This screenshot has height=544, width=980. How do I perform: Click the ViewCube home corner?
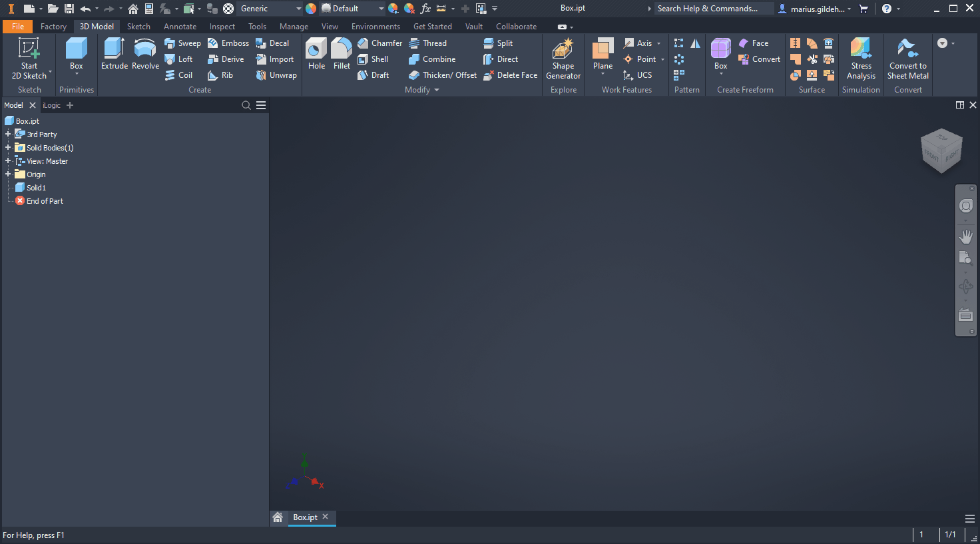941,150
